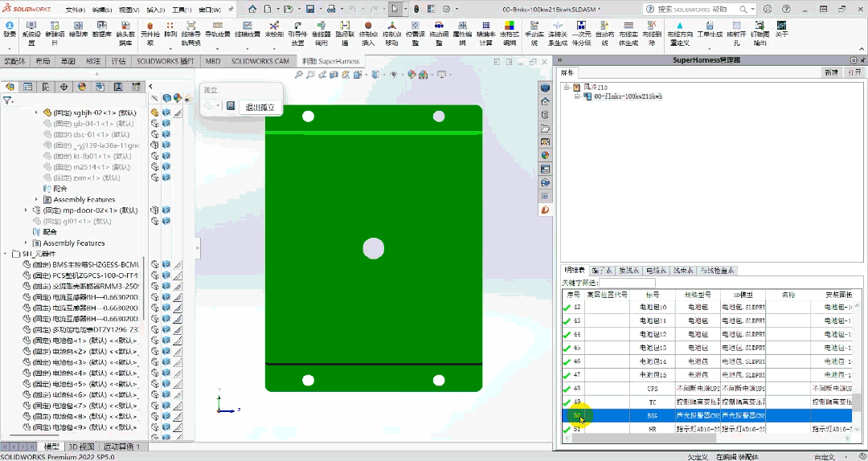This screenshot has height=461, width=868.
Task: Open the 工单生成 dropdown arrow
Action: [710, 49]
